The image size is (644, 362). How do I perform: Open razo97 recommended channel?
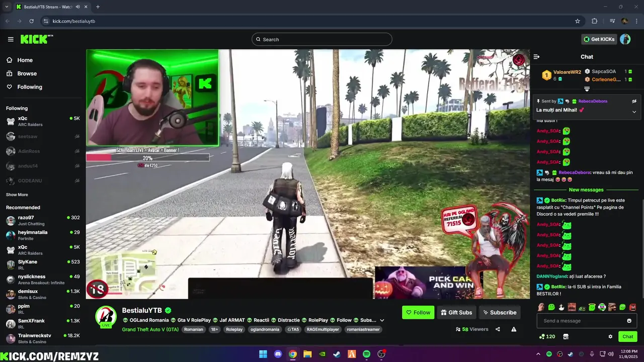click(x=43, y=221)
